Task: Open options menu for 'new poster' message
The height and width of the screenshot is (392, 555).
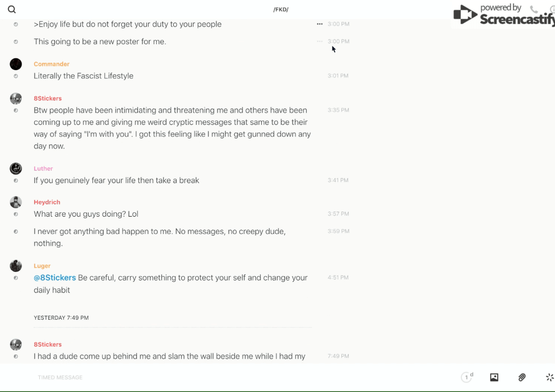Action: pos(320,41)
